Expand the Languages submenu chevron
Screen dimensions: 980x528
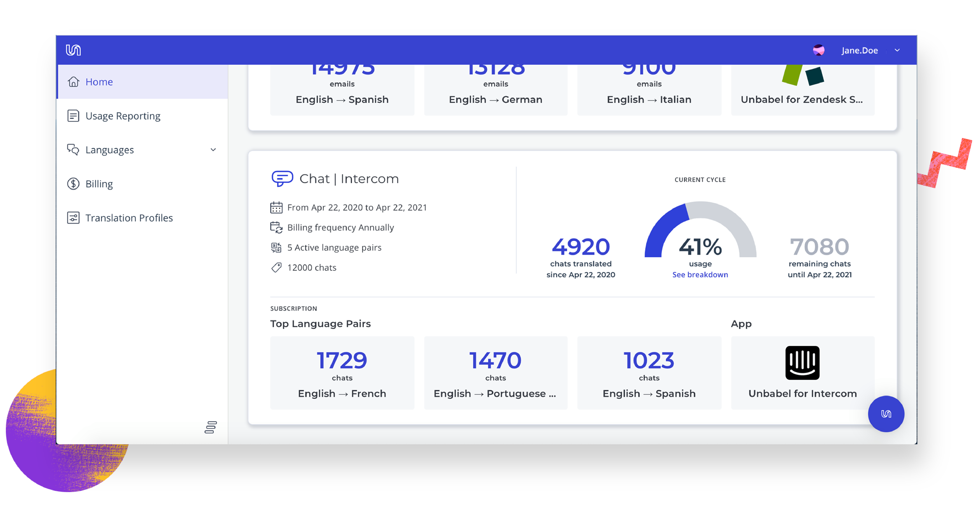click(213, 150)
